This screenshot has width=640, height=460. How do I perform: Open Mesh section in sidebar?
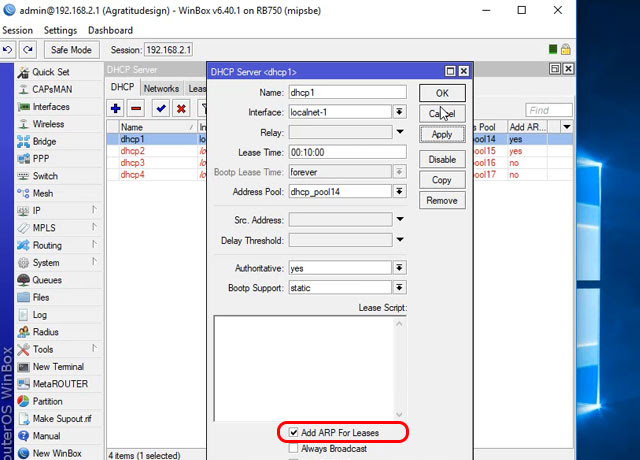coord(42,193)
